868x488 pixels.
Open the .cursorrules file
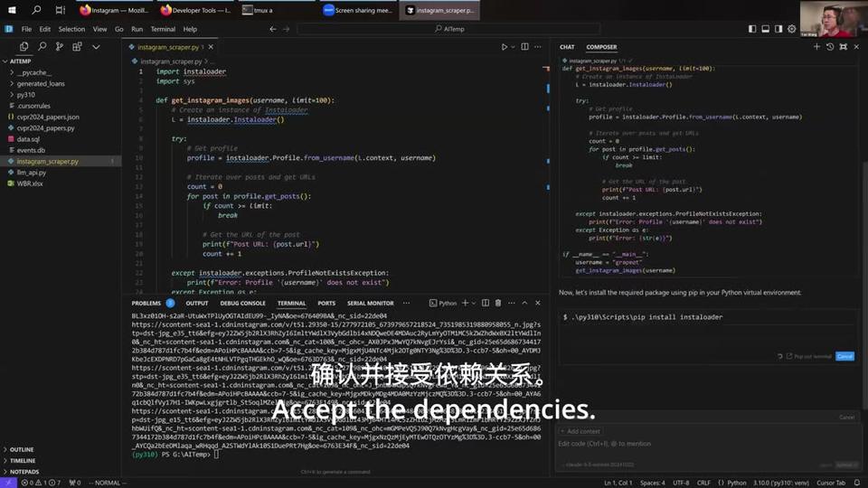coord(61,106)
